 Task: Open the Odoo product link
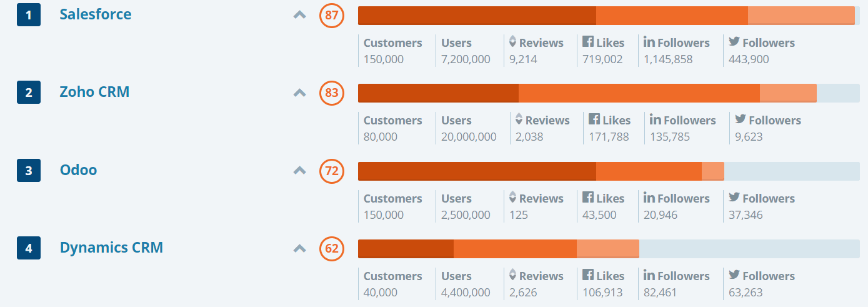tap(78, 170)
